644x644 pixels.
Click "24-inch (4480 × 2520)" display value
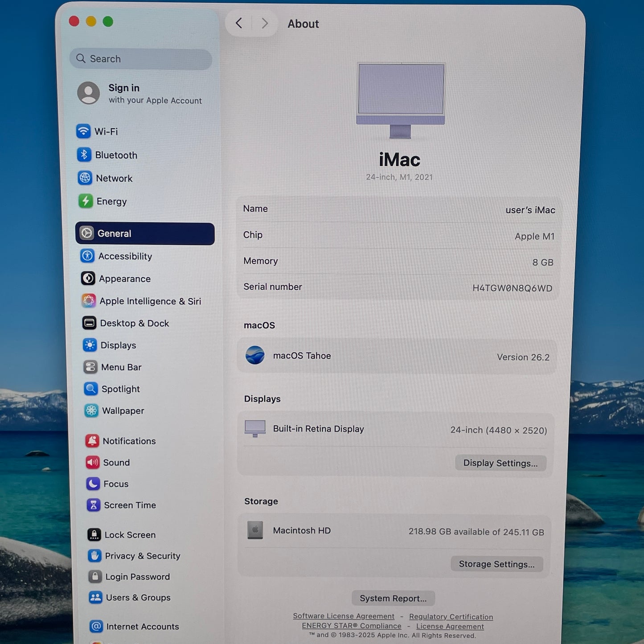(x=499, y=430)
